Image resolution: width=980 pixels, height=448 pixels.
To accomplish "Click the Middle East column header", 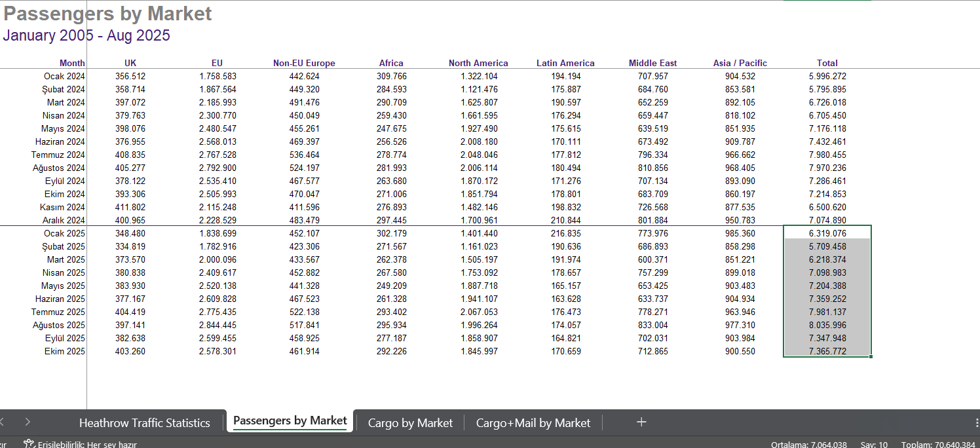I will click(x=652, y=64).
